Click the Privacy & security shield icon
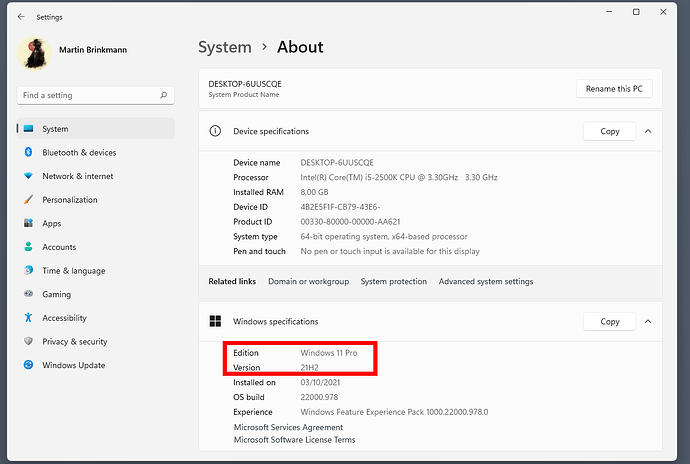This screenshot has height=464, width=690. (x=29, y=341)
